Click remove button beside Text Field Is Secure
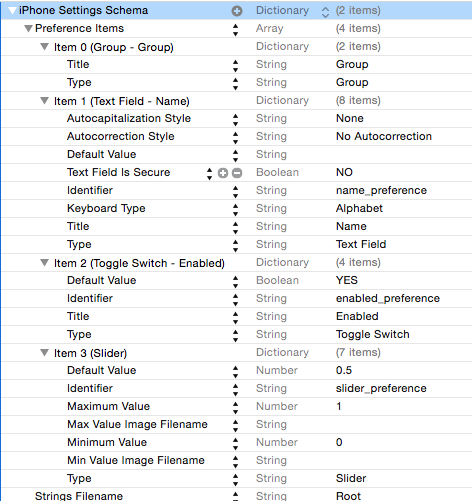The width and height of the screenshot is (472, 501). (237, 173)
